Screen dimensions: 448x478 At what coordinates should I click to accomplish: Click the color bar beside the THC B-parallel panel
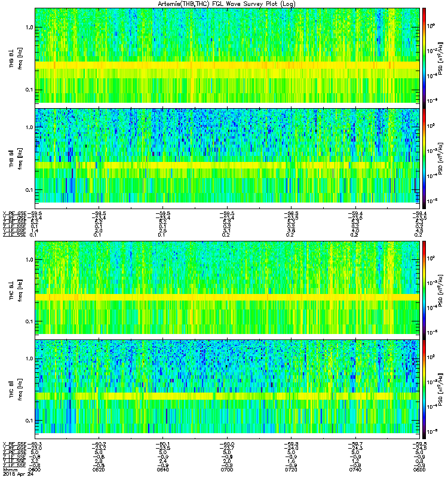(424, 390)
